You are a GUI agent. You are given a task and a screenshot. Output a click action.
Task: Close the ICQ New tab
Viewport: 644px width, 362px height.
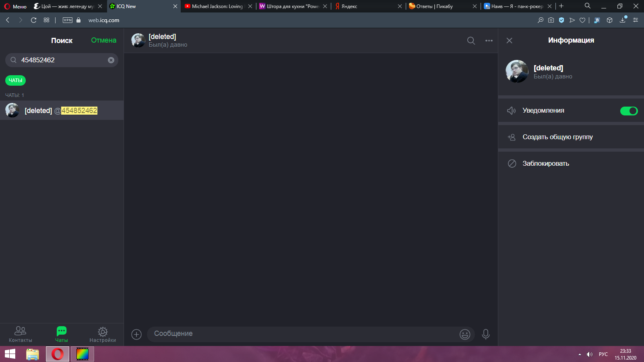pos(175,6)
